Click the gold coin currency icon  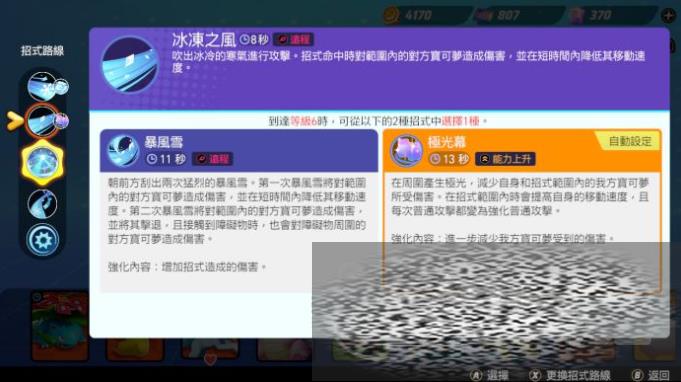391,15
